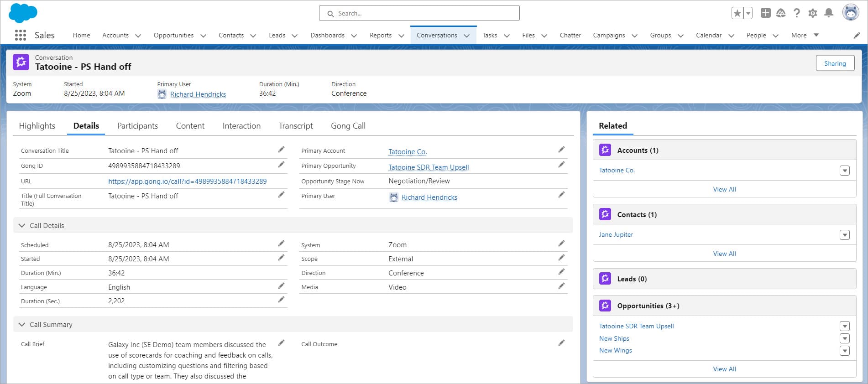
Task: Edit the Started date field in Call Details
Action: coord(282,258)
